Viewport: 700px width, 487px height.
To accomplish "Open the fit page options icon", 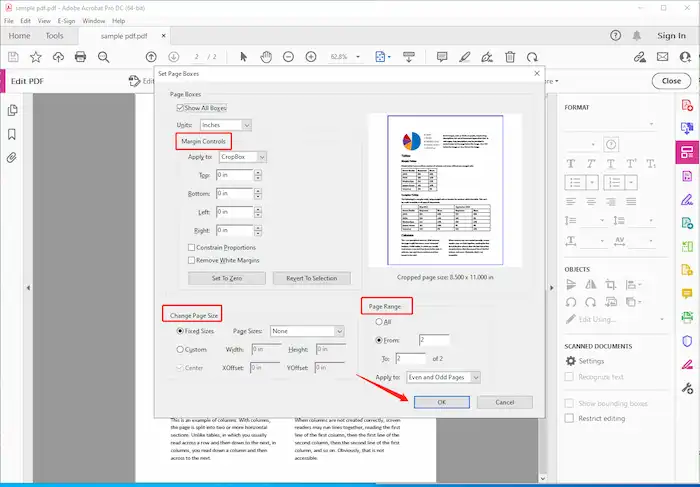I will [x=381, y=57].
